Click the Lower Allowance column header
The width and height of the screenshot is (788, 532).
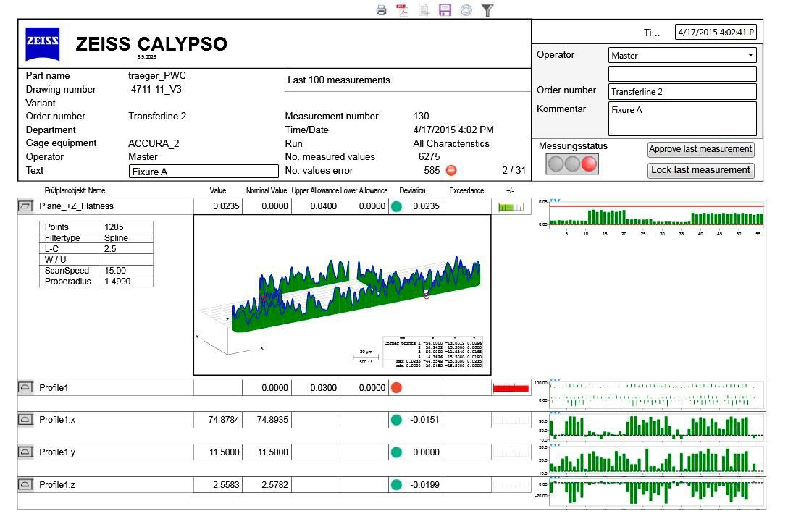coord(364,190)
